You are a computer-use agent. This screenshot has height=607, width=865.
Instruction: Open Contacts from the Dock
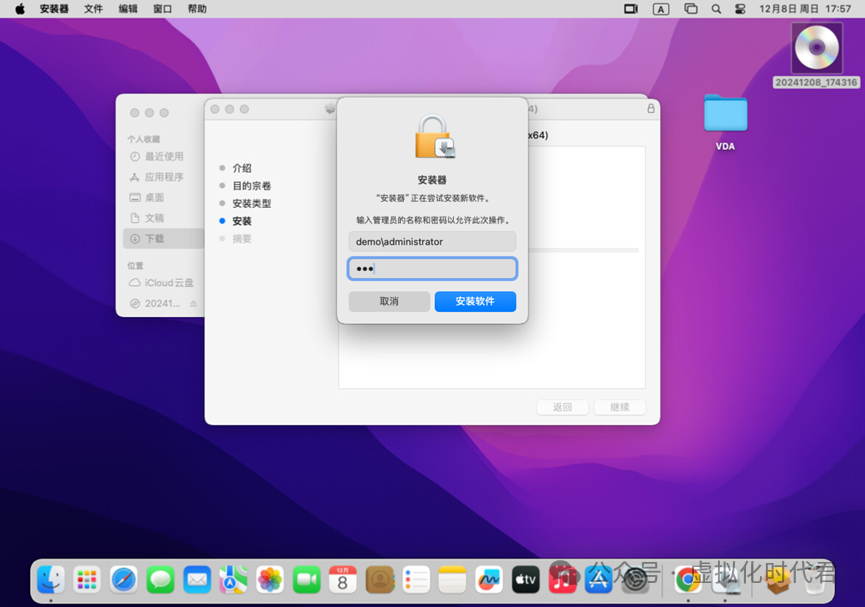[x=380, y=579]
